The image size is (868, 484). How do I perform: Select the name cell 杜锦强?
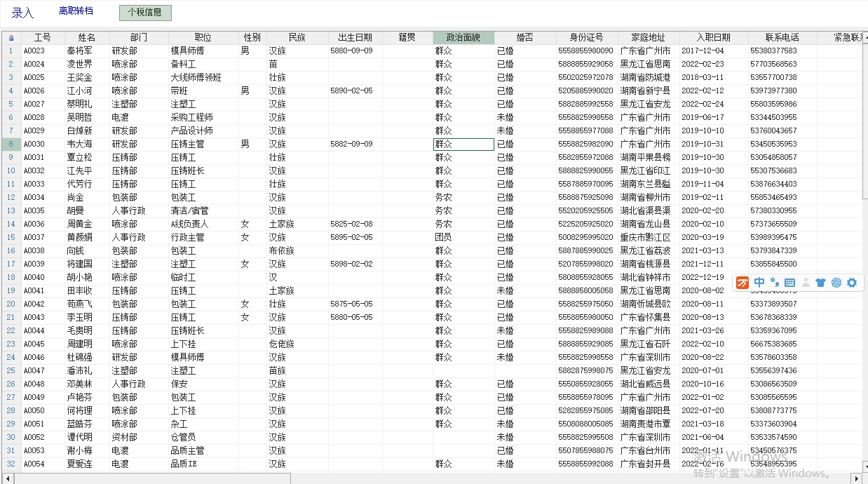point(87,358)
